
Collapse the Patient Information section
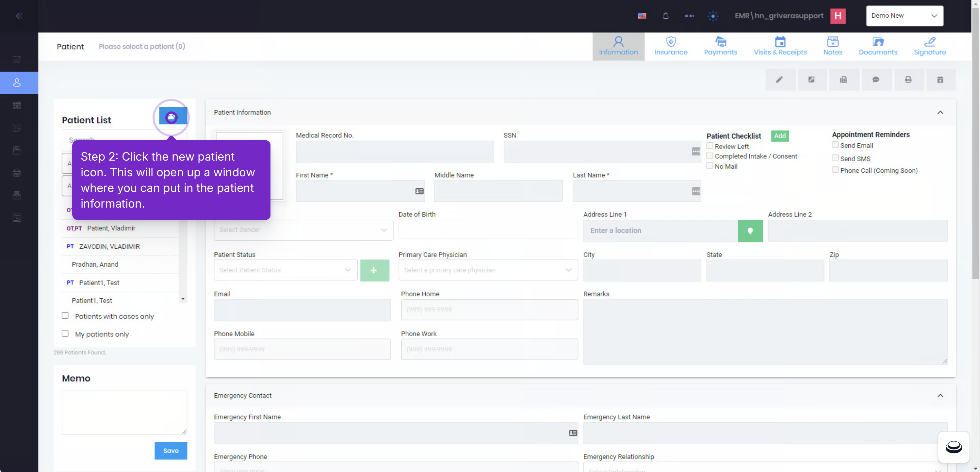pos(940,112)
